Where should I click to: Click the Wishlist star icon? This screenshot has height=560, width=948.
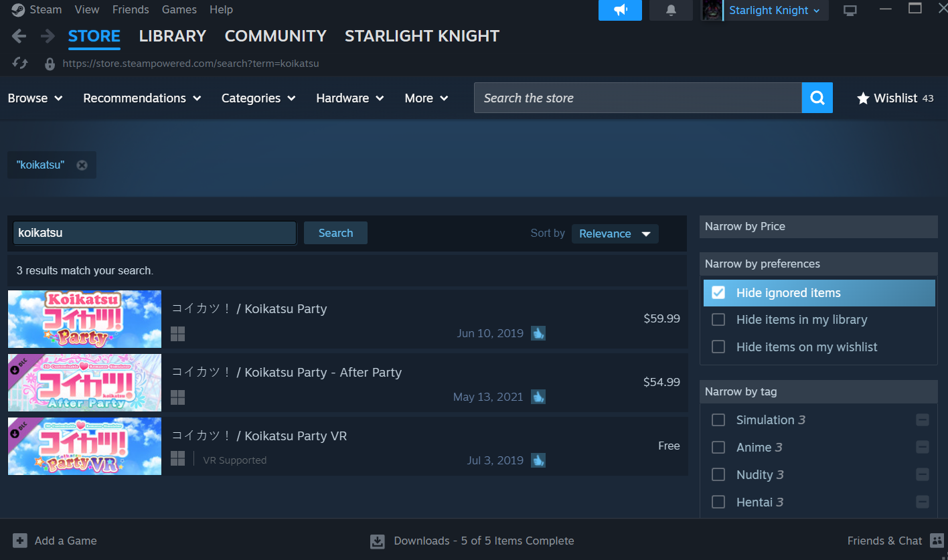coord(863,98)
